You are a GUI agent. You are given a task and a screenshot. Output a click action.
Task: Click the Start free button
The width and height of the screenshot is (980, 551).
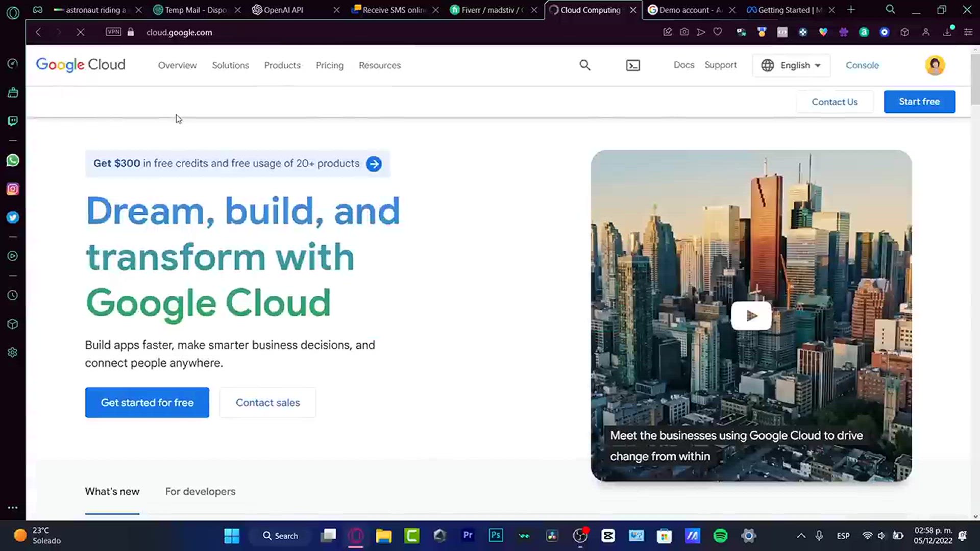(x=919, y=102)
